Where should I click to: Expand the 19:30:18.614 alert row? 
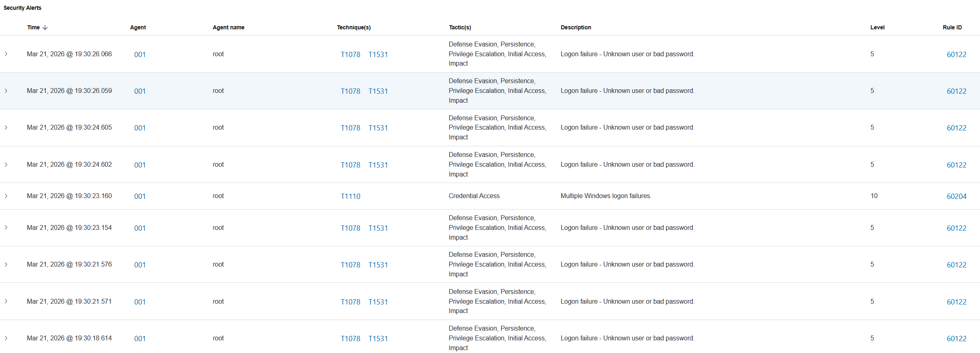click(6, 338)
